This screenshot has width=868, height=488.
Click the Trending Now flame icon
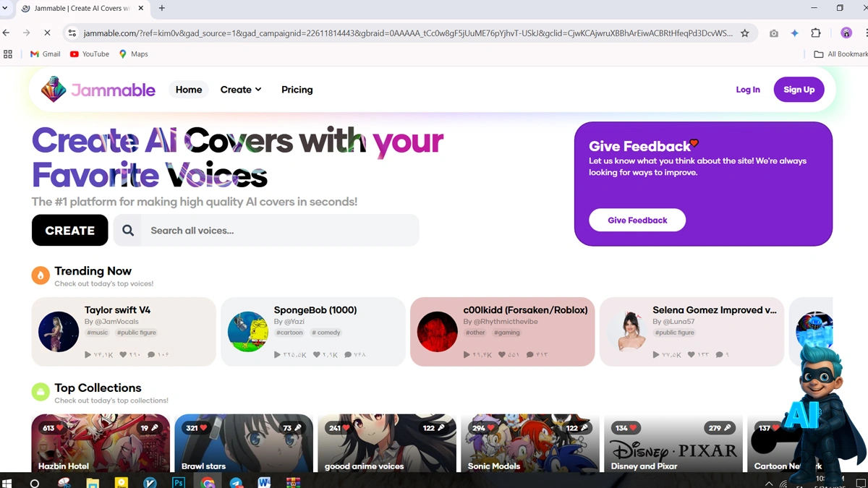pyautogui.click(x=41, y=275)
